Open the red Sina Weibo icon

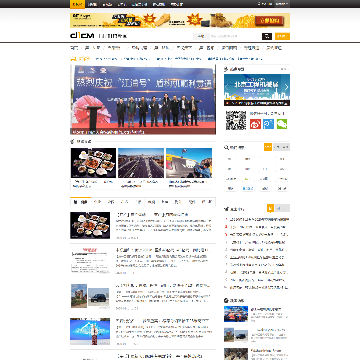[255, 124]
